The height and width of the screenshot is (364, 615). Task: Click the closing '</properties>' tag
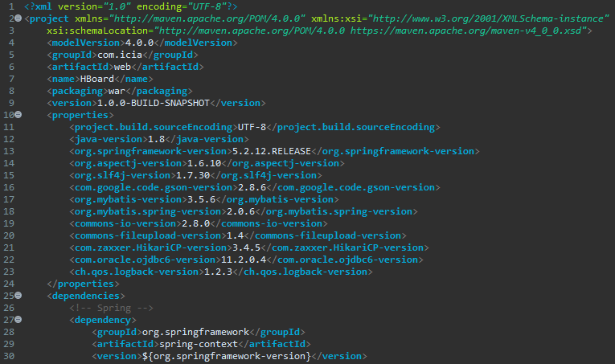[83, 284]
